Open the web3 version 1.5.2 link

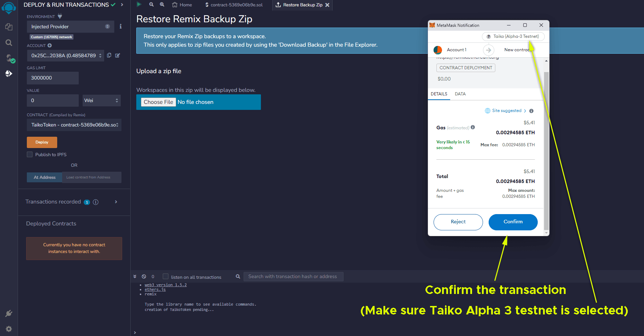(166, 285)
